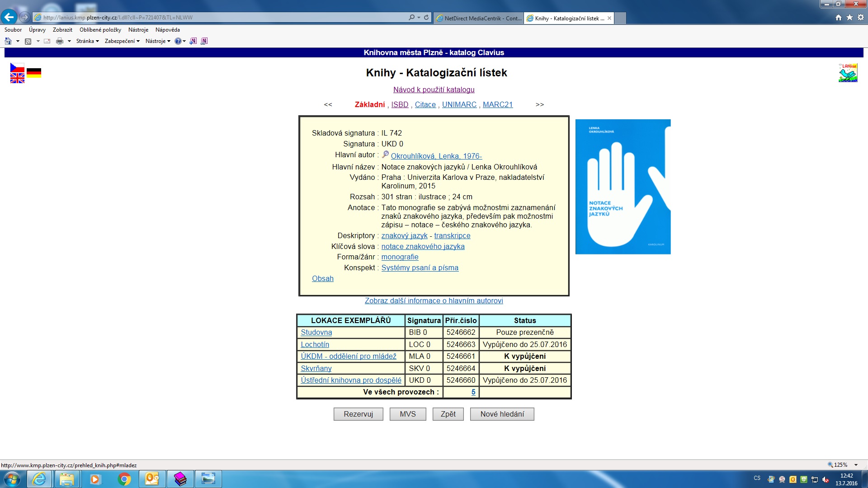868x488 pixels.
Task: Open Internet Explorer from the taskbar
Action: [x=39, y=479]
